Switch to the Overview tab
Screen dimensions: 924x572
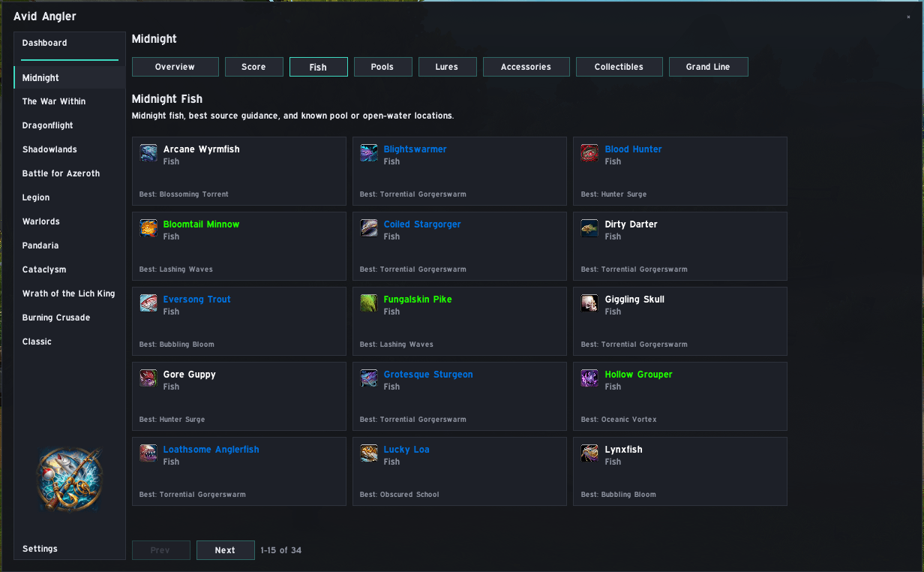(x=175, y=67)
